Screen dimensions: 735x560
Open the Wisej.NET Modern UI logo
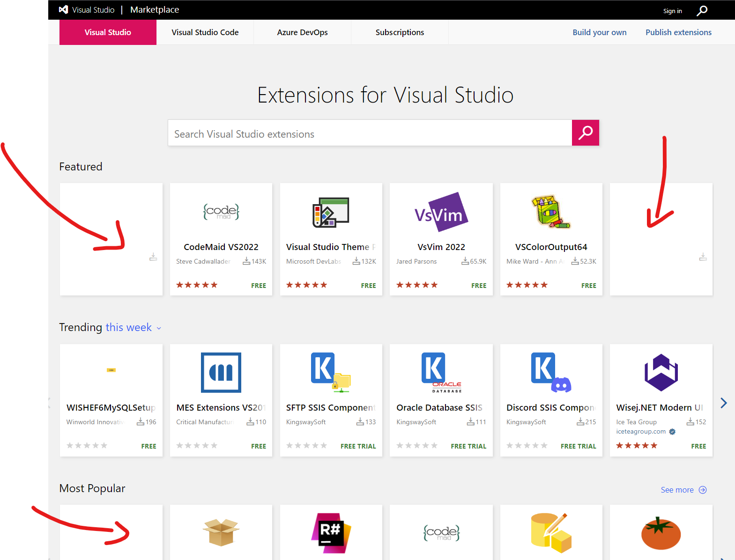tap(661, 372)
